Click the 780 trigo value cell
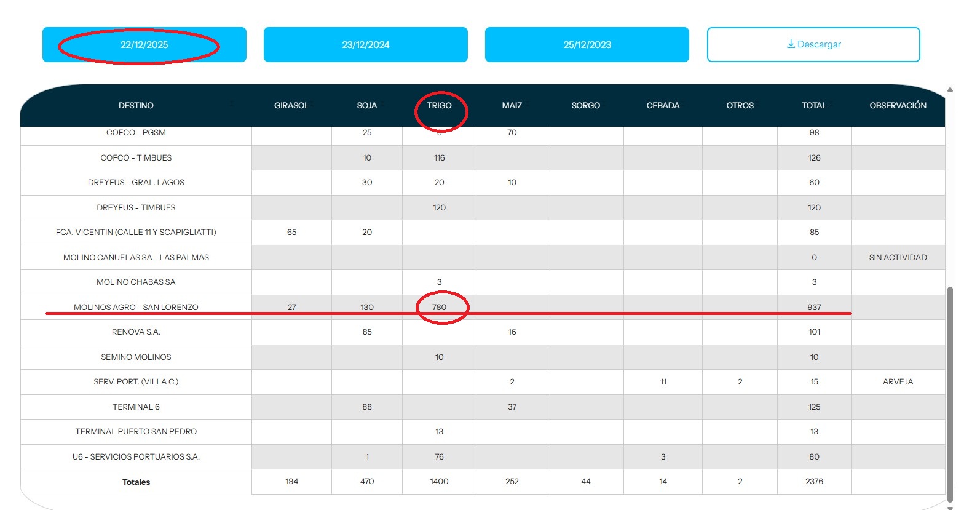 coord(439,306)
